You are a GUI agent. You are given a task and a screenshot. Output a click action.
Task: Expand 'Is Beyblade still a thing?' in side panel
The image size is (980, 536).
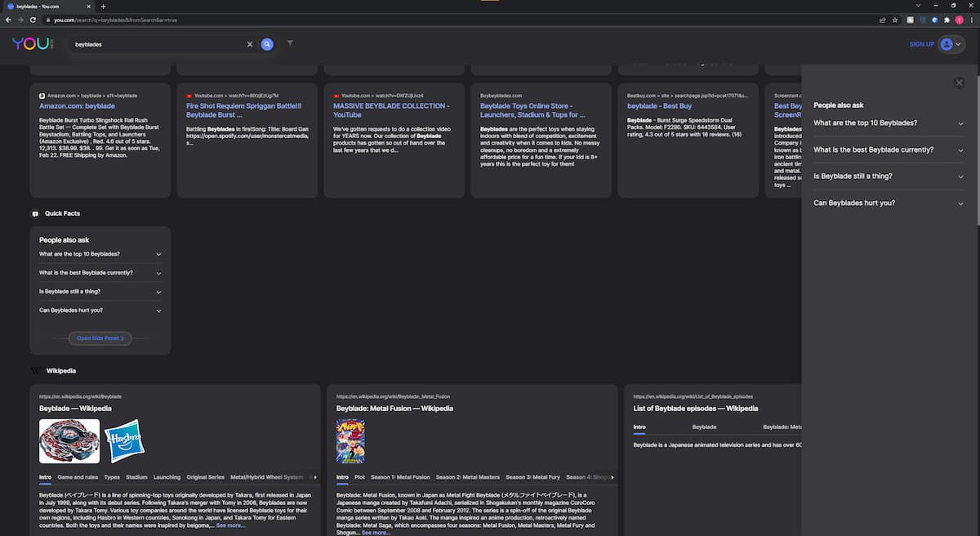coord(889,176)
